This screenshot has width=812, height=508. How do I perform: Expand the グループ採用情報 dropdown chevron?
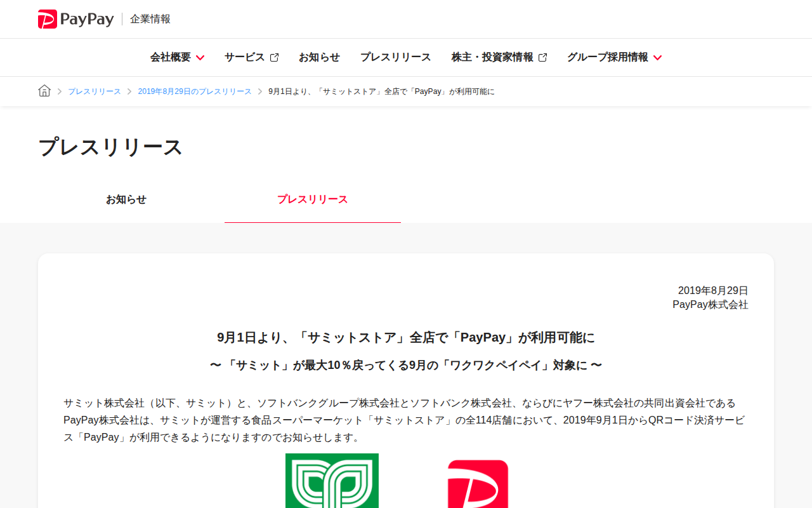pos(657,58)
